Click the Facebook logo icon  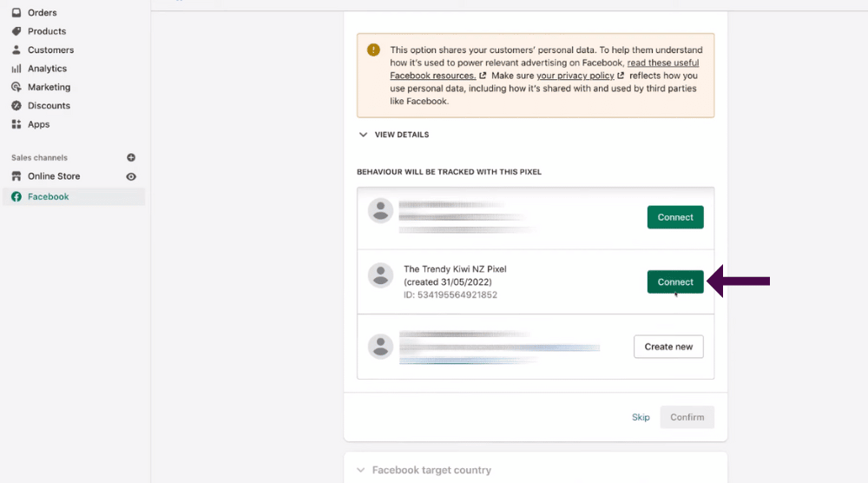point(16,196)
